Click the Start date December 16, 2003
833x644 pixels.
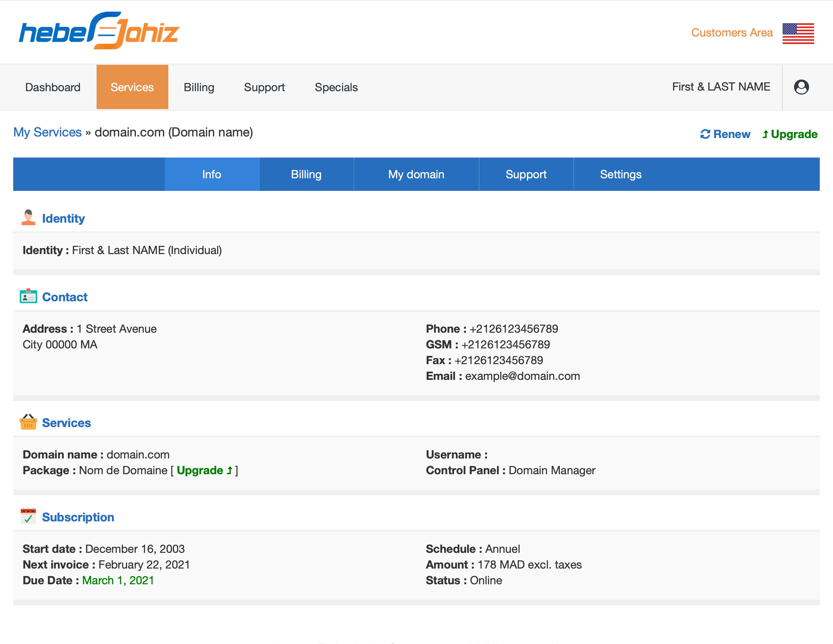(135, 549)
